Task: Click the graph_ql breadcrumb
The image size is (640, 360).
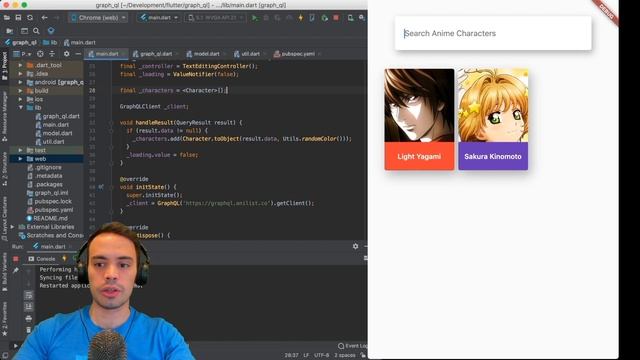Action: pyautogui.click(x=21, y=42)
